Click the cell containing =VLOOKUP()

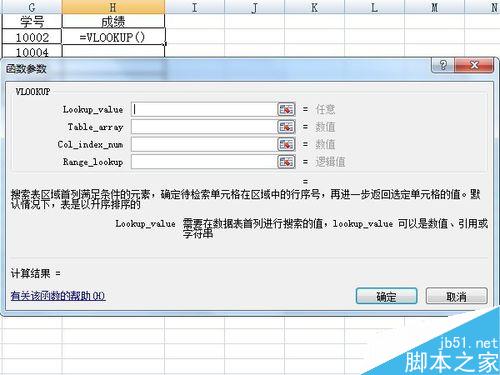pos(113,36)
